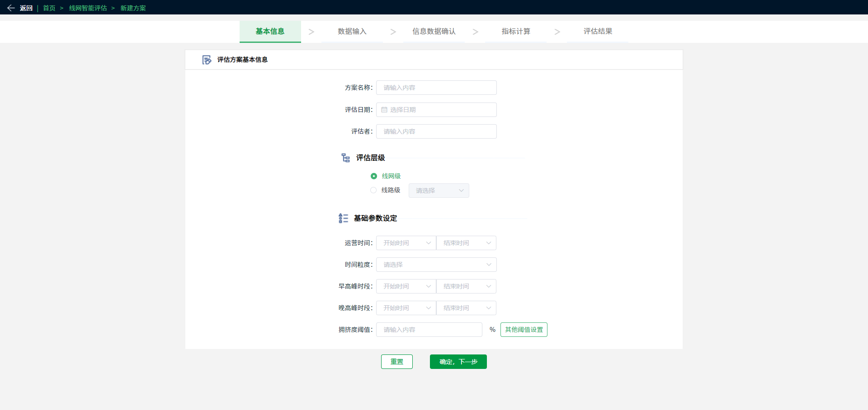
Task: Select the 线网级 radio button
Action: [374, 176]
